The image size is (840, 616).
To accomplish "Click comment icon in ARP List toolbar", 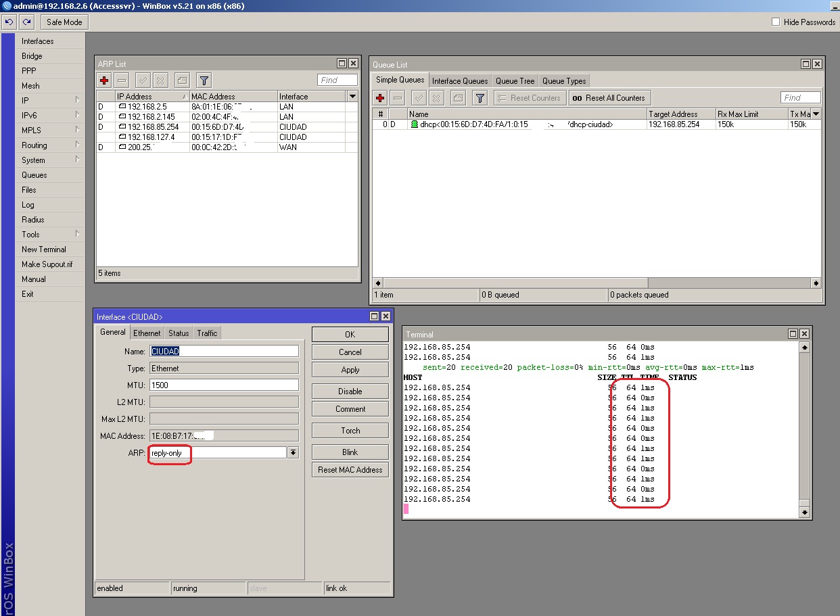I will pyautogui.click(x=182, y=80).
